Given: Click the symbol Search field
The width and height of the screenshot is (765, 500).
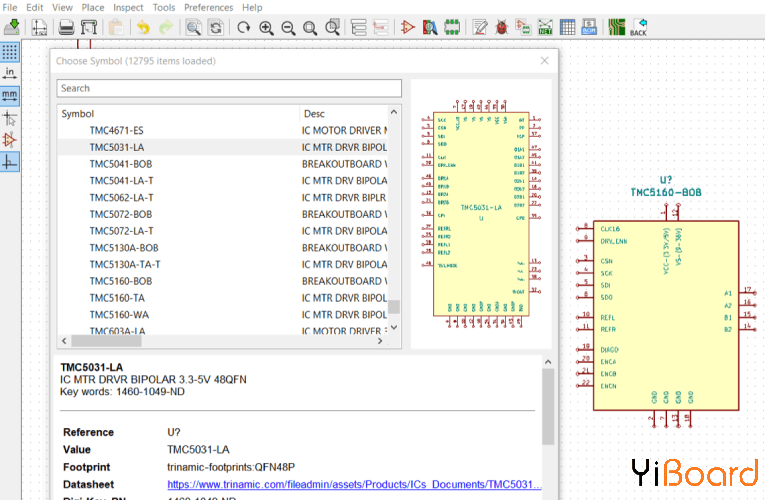Looking at the screenshot, I should (229, 88).
